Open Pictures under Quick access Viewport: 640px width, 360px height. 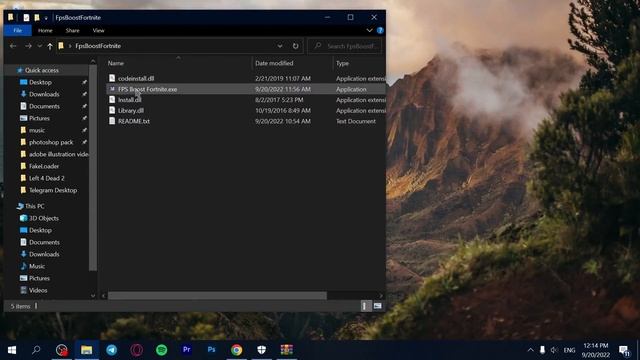[39, 118]
